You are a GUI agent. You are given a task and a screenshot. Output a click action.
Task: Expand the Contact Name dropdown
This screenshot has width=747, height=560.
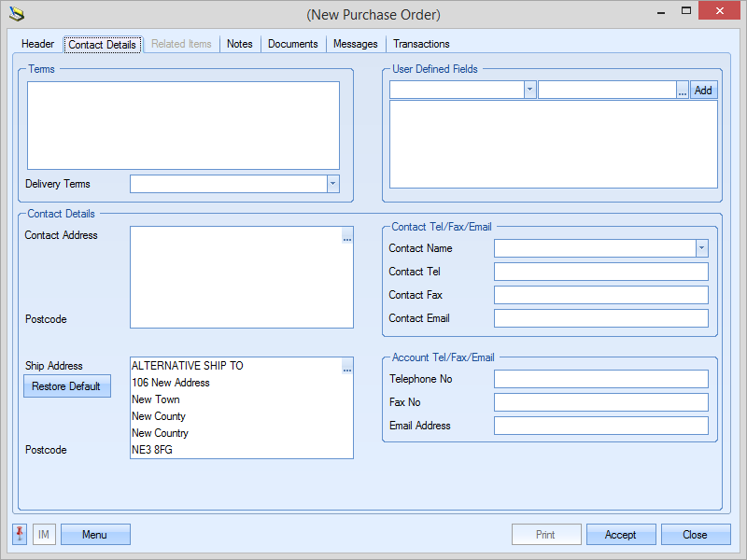701,248
